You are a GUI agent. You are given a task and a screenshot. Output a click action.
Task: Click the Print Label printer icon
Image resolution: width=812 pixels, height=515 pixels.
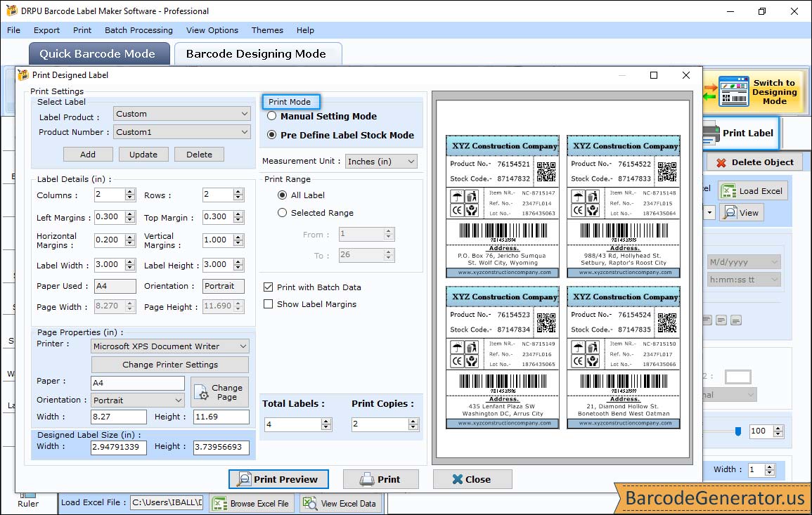(711, 133)
